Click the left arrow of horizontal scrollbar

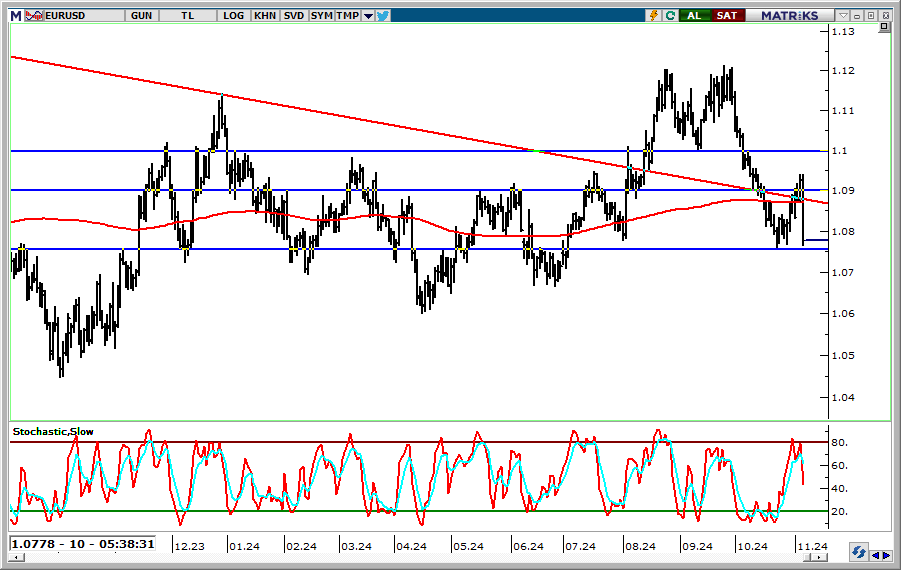17,557
